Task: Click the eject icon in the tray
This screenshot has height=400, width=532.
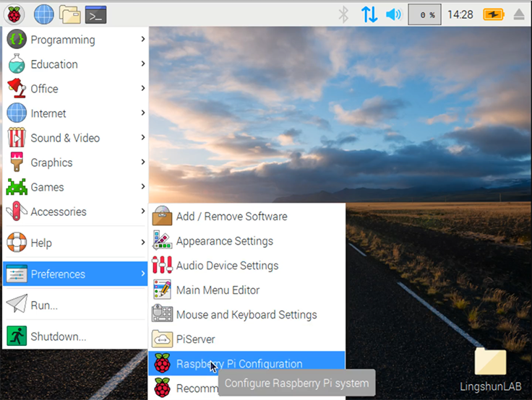Action: tap(519, 14)
